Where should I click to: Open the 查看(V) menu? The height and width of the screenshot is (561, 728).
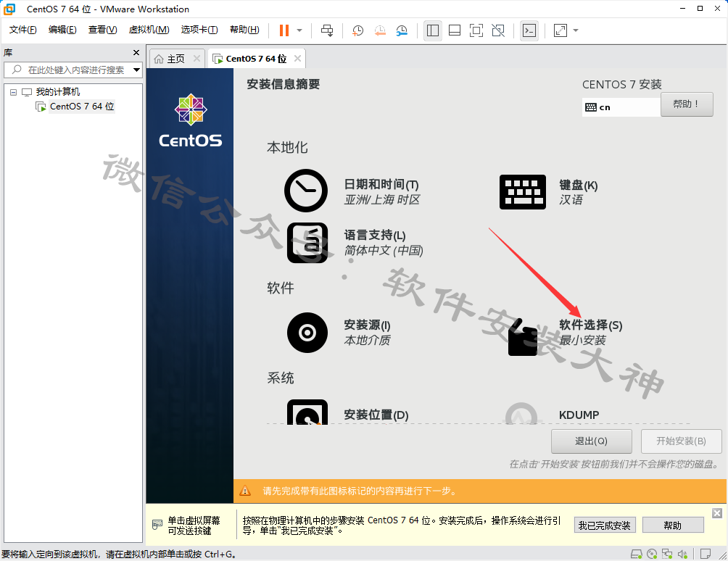coord(103,30)
